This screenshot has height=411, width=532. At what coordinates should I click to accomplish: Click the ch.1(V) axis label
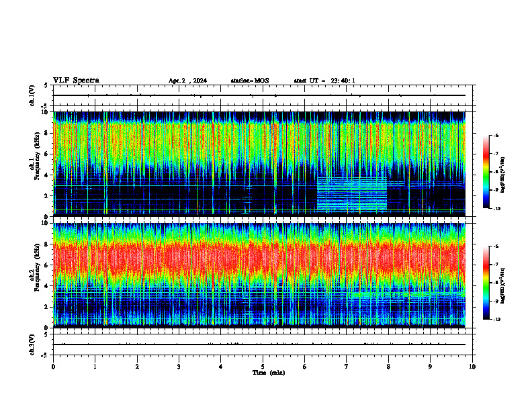(32, 95)
